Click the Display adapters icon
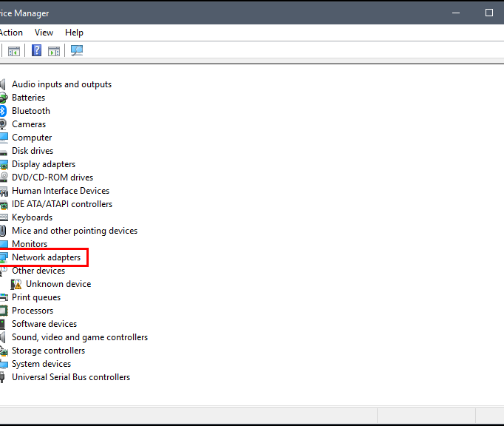 tap(4, 164)
